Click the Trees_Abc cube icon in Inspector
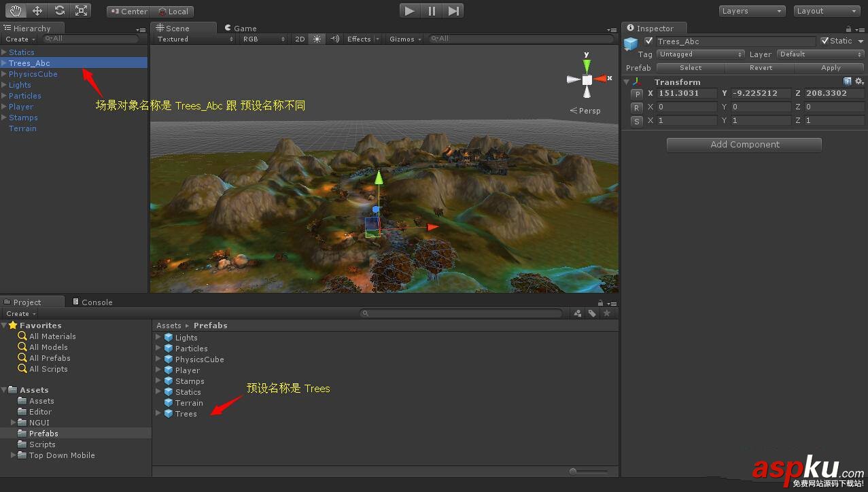This screenshot has width=868, height=492. tap(631, 44)
